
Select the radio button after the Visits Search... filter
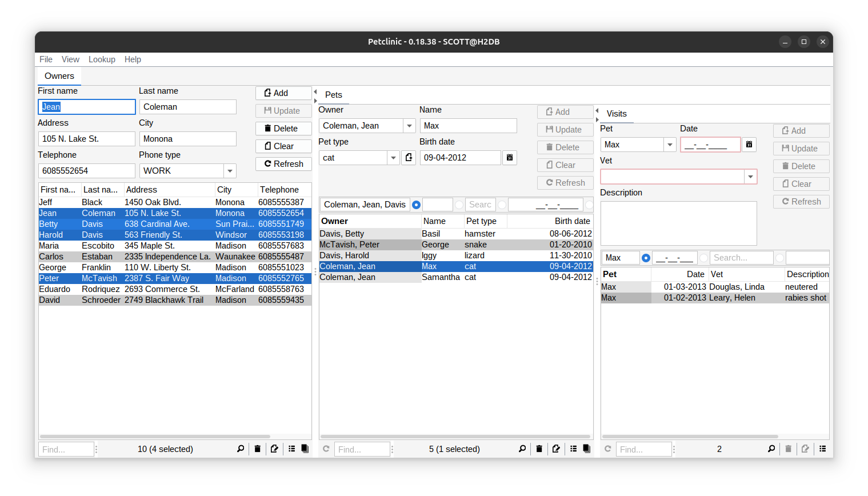pos(779,258)
